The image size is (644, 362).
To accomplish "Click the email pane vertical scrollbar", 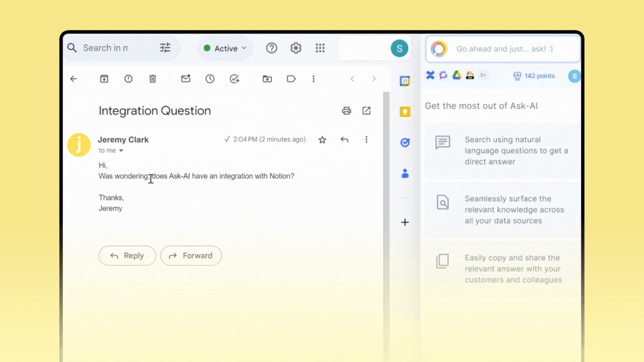I will (386, 227).
